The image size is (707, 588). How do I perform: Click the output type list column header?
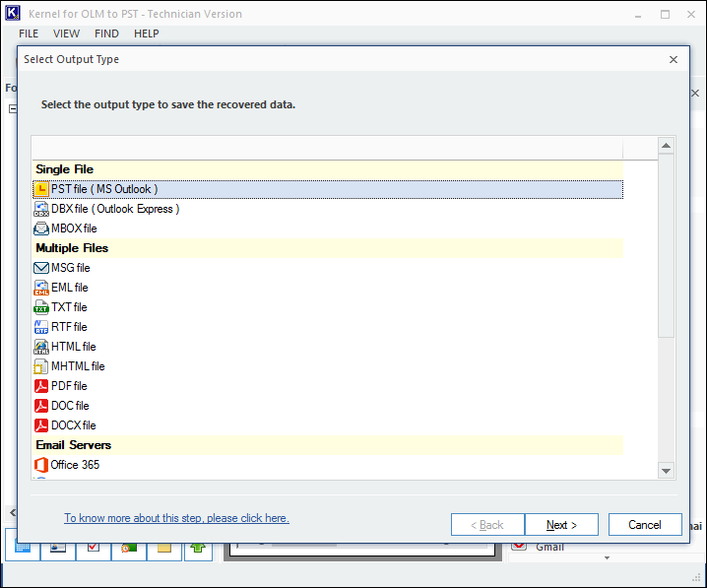tap(328, 148)
